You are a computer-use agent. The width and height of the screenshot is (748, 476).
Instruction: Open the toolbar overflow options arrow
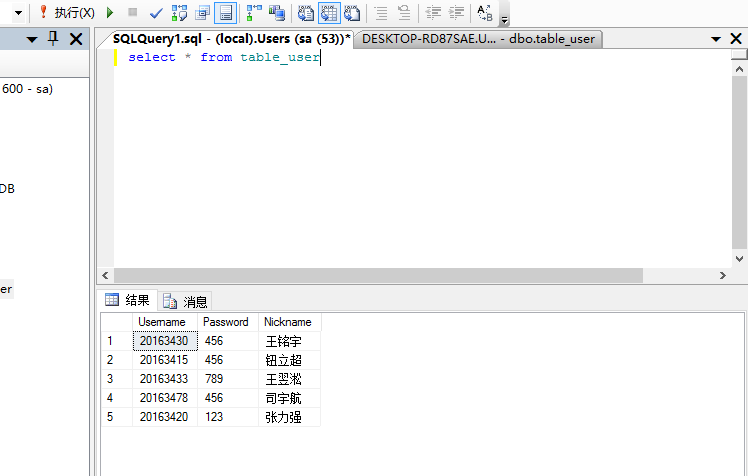tap(504, 20)
